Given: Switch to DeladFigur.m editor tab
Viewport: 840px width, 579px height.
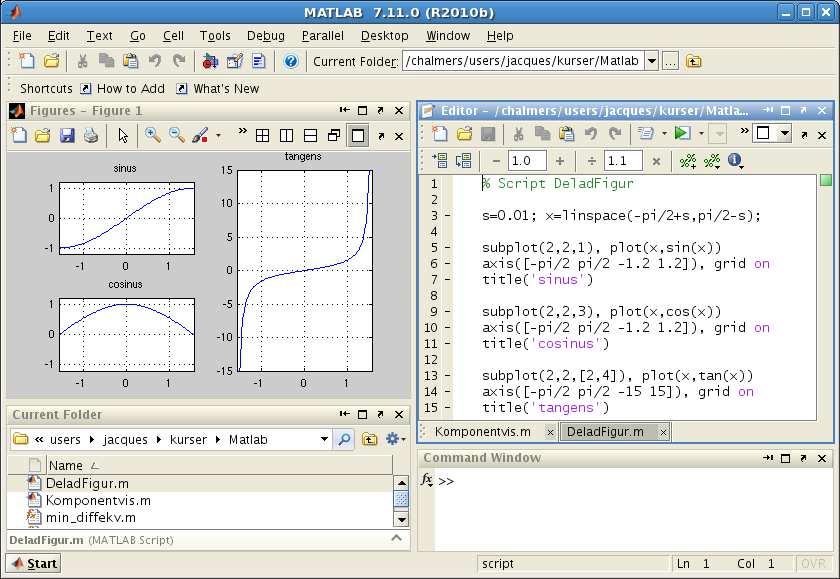Looking at the screenshot, I should point(605,432).
